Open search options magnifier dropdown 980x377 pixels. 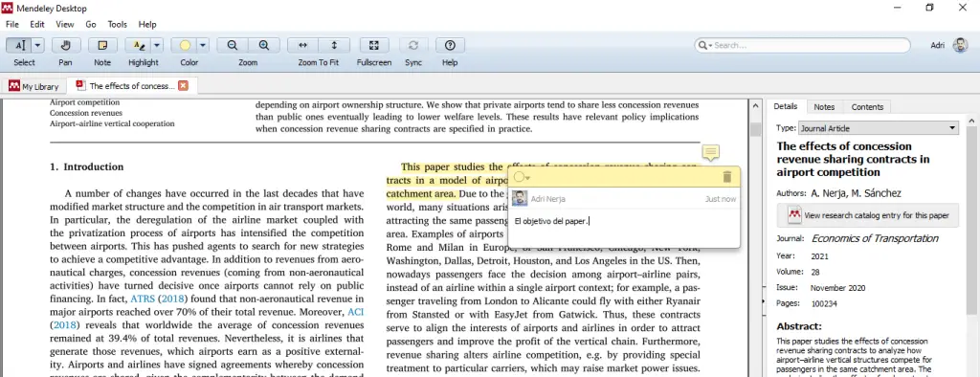point(705,46)
